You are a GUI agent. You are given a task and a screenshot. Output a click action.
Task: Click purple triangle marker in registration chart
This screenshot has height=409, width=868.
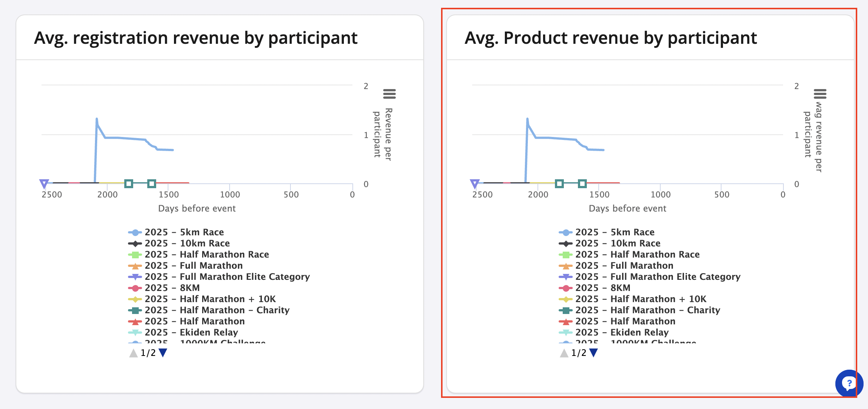click(x=44, y=183)
